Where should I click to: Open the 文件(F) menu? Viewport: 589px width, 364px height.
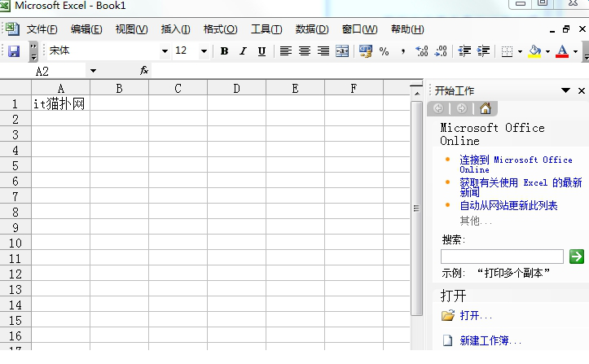pos(42,29)
